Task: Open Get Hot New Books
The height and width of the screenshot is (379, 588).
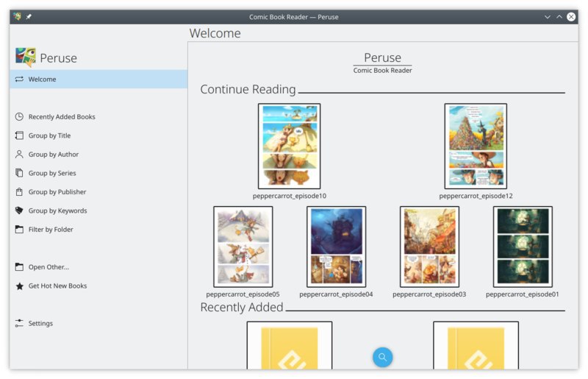Action: click(x=98, y=286)
